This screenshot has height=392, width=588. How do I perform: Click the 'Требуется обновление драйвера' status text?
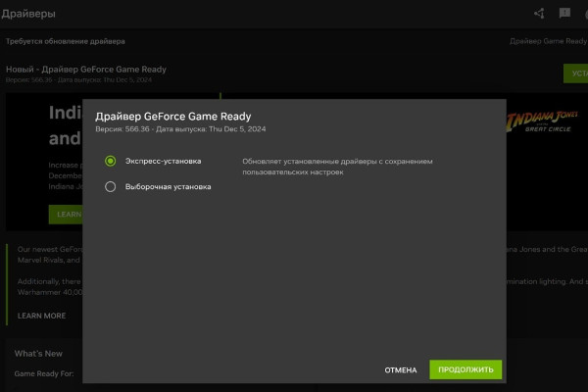[x=66, y=41]
